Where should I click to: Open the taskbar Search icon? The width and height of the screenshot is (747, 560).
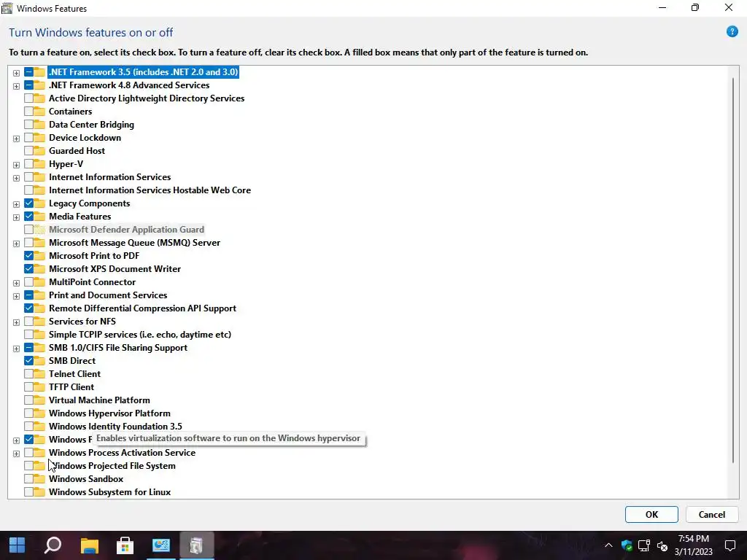click(x=53, y=545)
